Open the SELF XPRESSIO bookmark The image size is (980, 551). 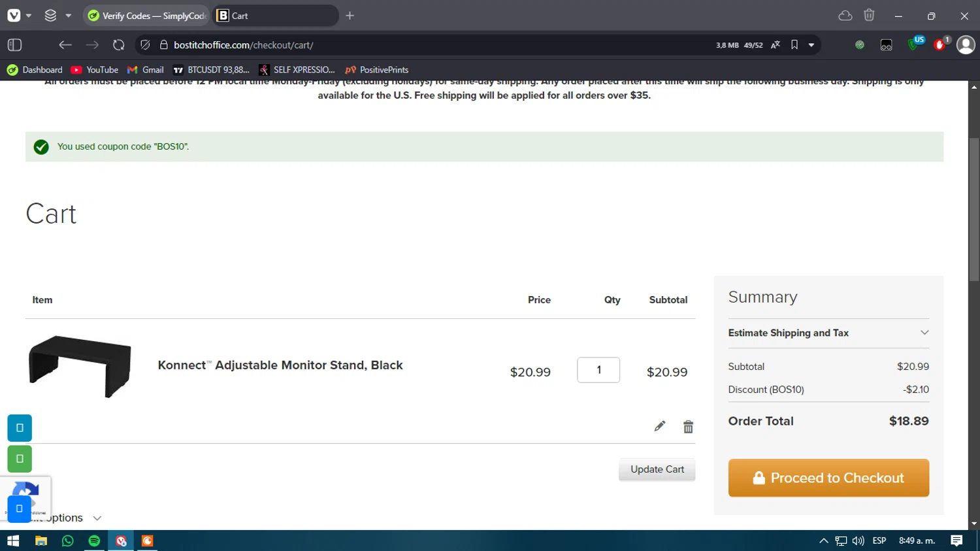coord(297,70)
